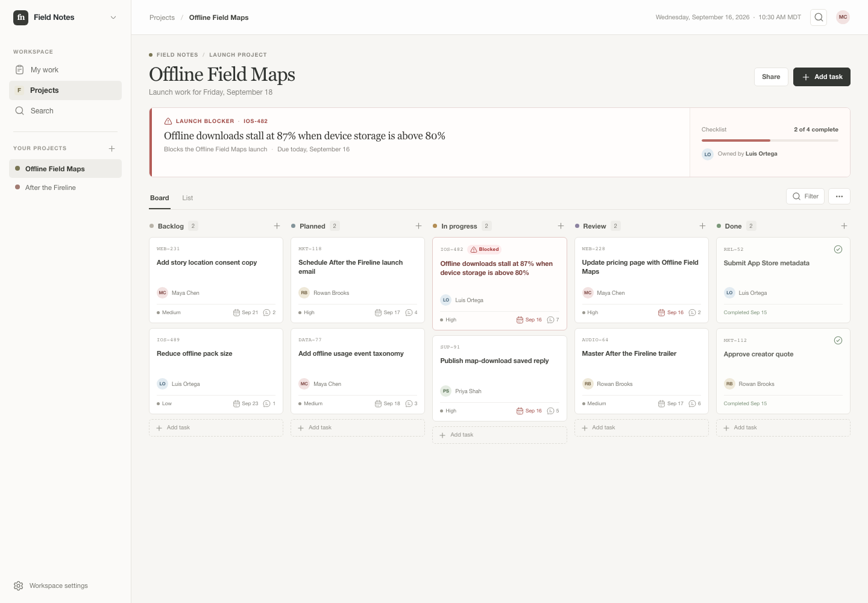Add a card to the Planned column header
The image size is (868, 603).
click(418, 226)
